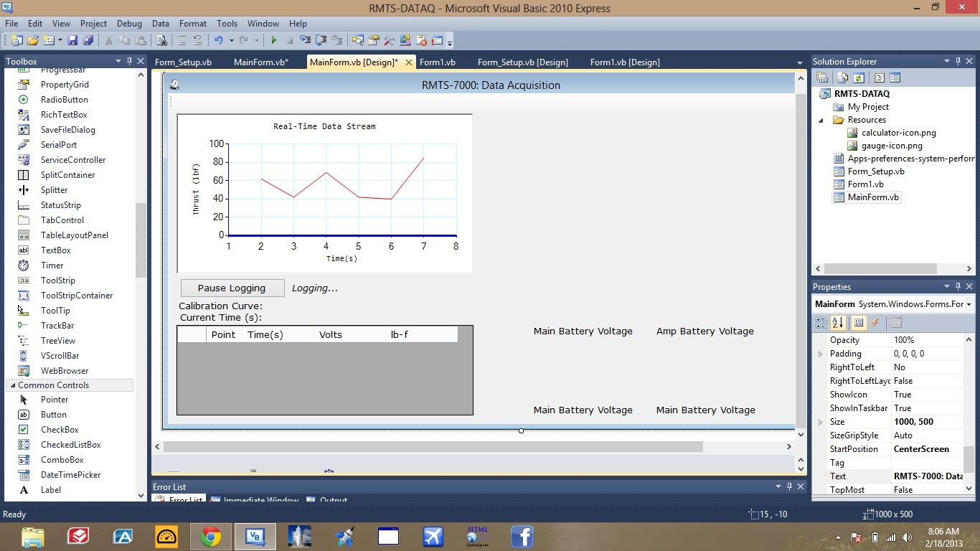
Task: Click the designer horizontal scrollbar
Action: [433, 446]
